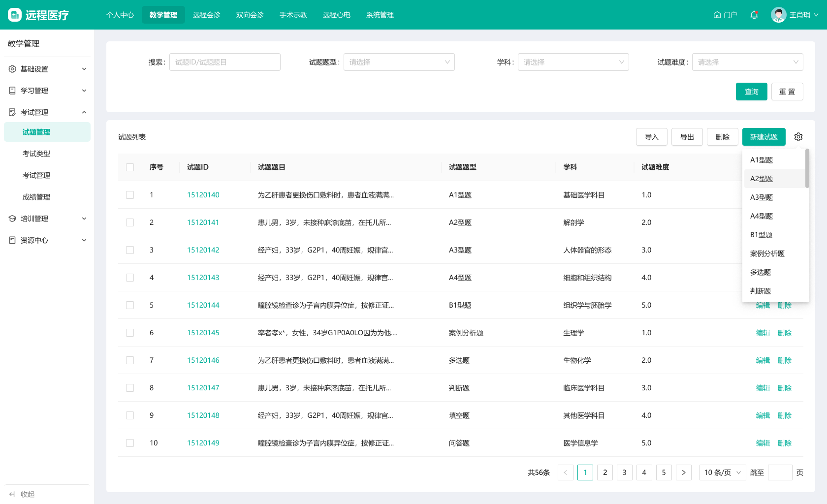This screenshot has height=504, width=827.
Task: Toggle the select-all checkbox in table header
Action: tap(130, 167)
